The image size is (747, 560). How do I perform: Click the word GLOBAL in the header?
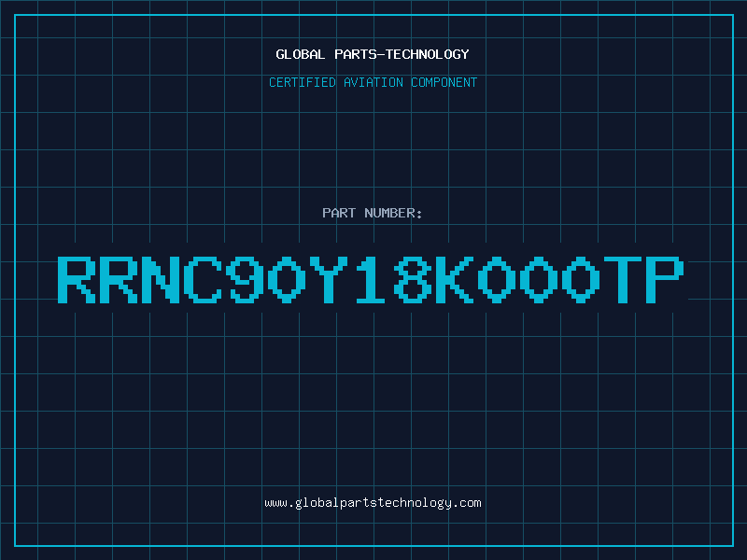(x=300, y=54)
